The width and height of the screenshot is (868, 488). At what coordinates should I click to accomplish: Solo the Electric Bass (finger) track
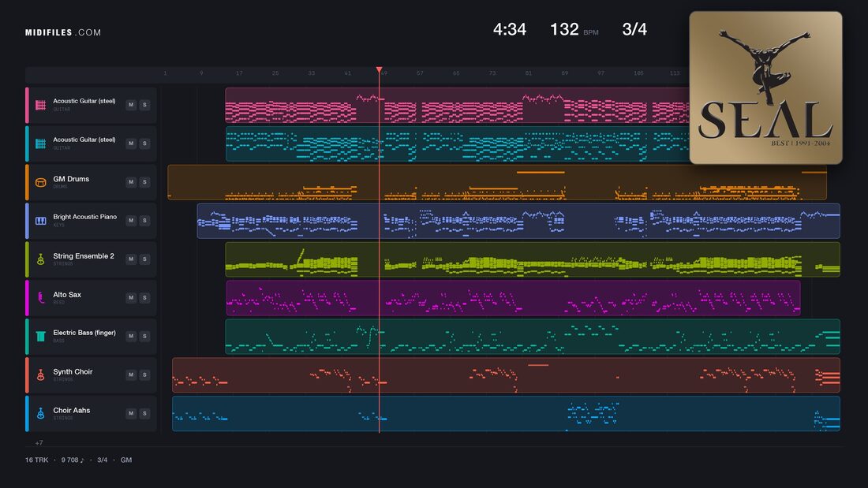[x=144, y=336]
